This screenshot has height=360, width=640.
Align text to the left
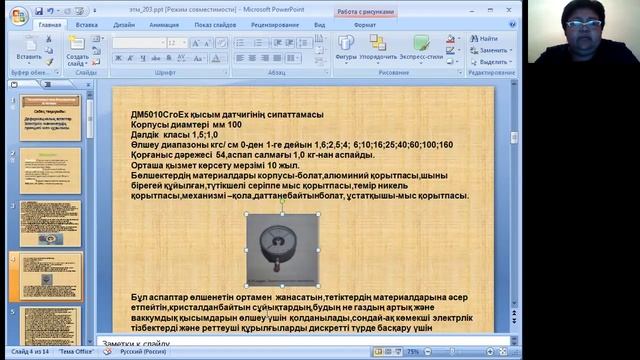(240, 58)
